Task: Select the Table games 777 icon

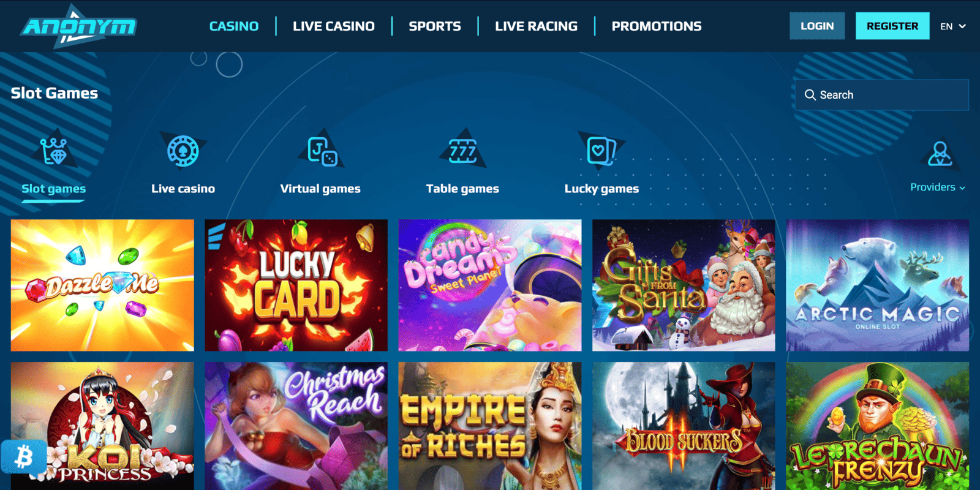Action: tap(462, 151)
